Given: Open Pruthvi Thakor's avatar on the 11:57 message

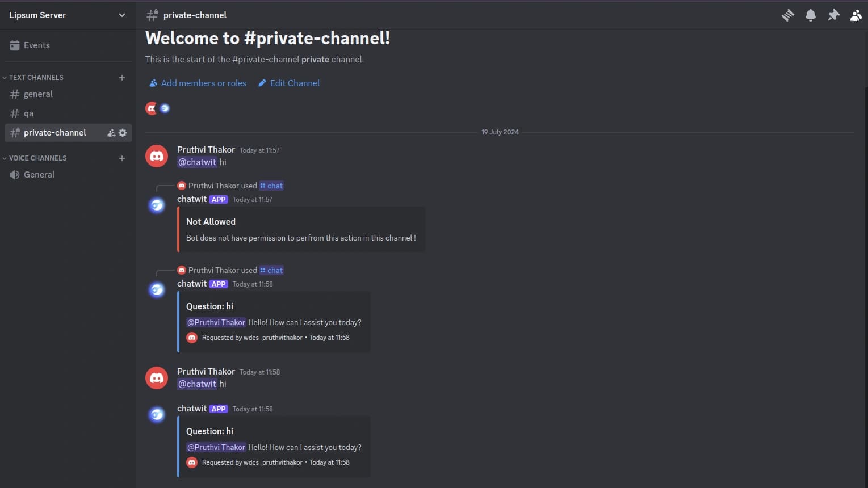Looking at the screenshot, I should click(x=157, y=156).
